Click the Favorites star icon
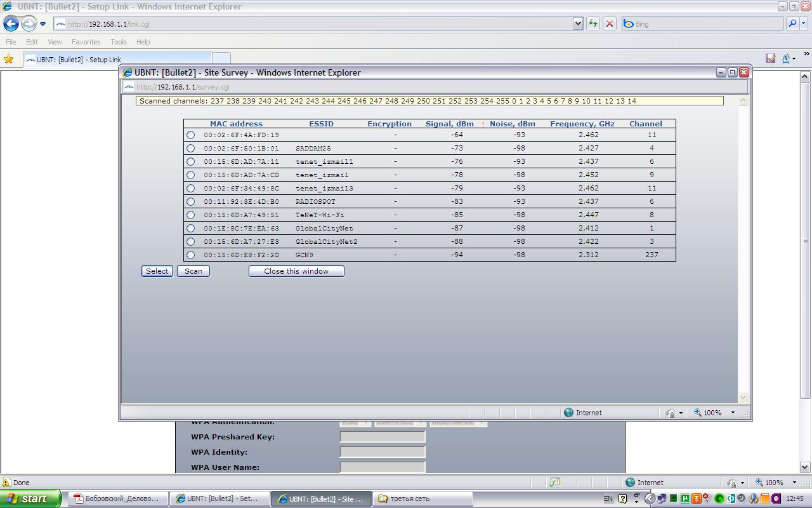The width and height of the screenshot is (812, 508). coord(9,59)
